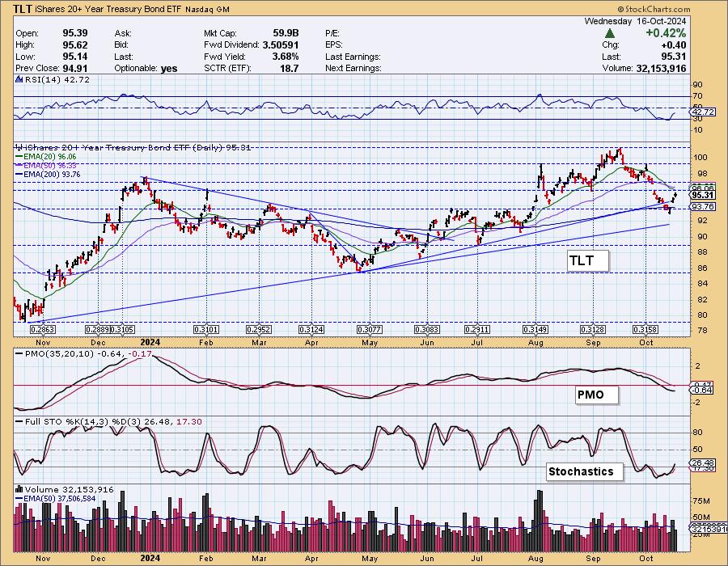
Task: Select the Prev Close value 94.91
Action: 74,68
